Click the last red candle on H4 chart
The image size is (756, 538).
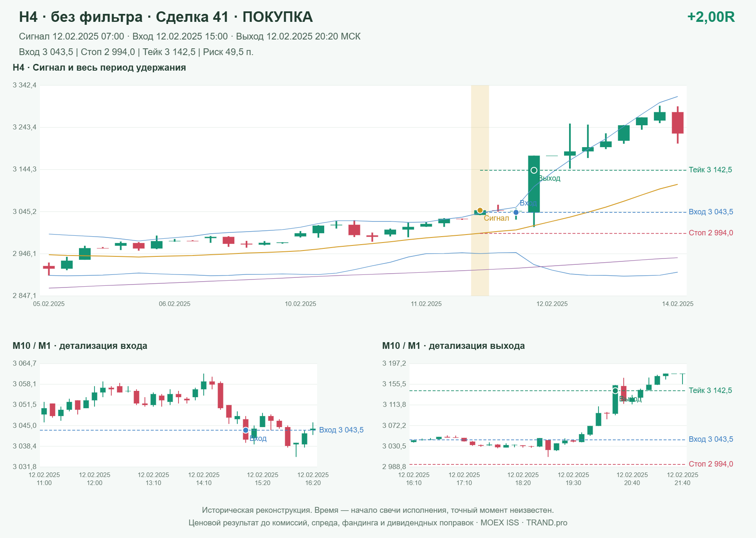(677, 123)
